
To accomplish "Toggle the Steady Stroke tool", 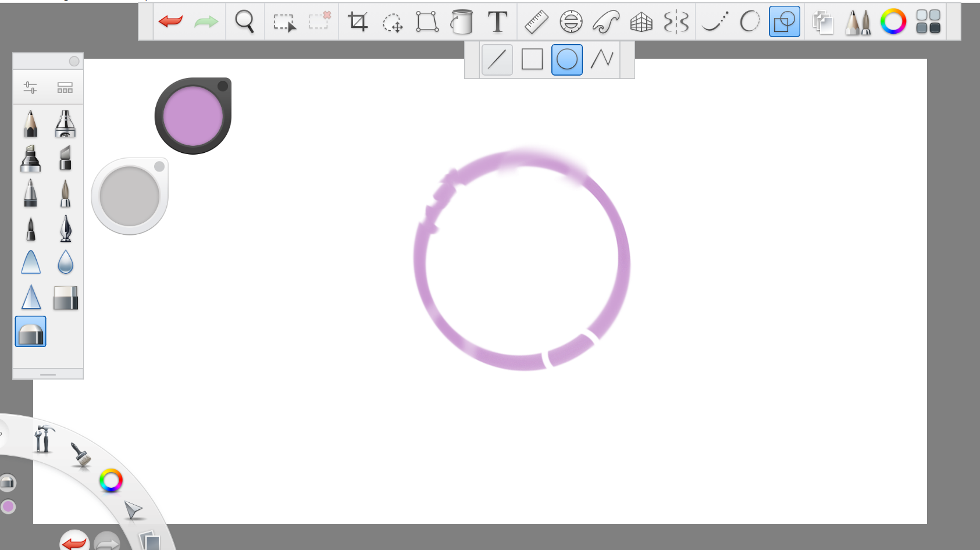I will click(x=715, y=22).
